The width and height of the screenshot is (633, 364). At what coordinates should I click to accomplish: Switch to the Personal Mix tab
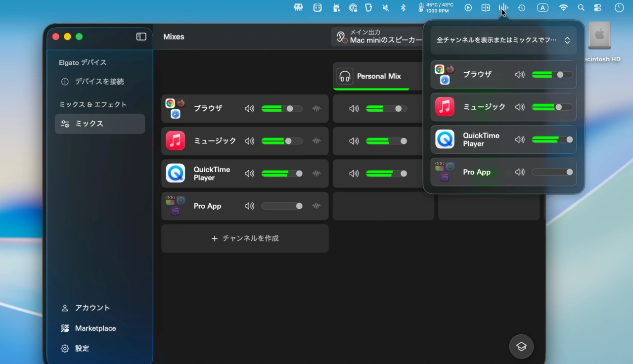point(378,76)
